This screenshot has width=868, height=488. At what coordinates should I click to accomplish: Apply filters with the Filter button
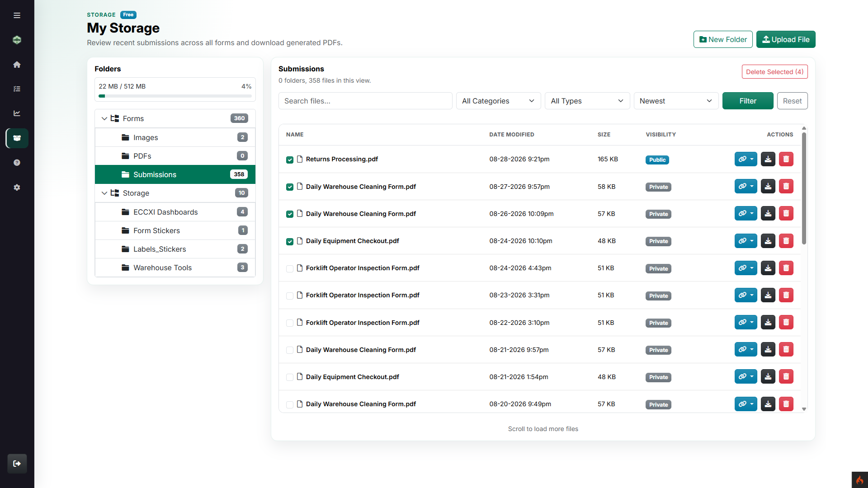pos(748,101)
